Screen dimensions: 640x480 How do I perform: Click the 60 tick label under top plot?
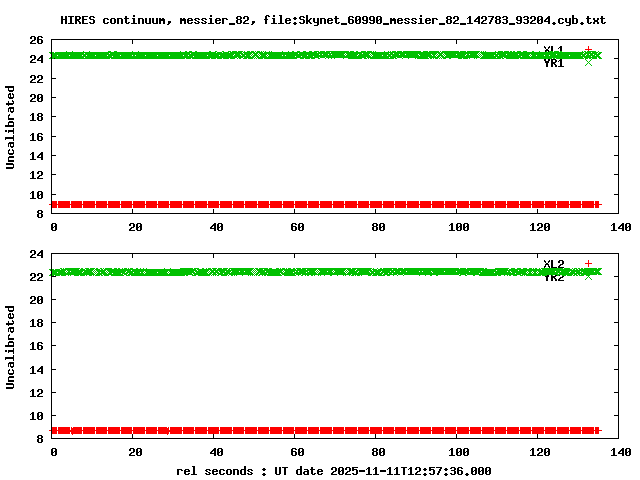tap(296, 227)
